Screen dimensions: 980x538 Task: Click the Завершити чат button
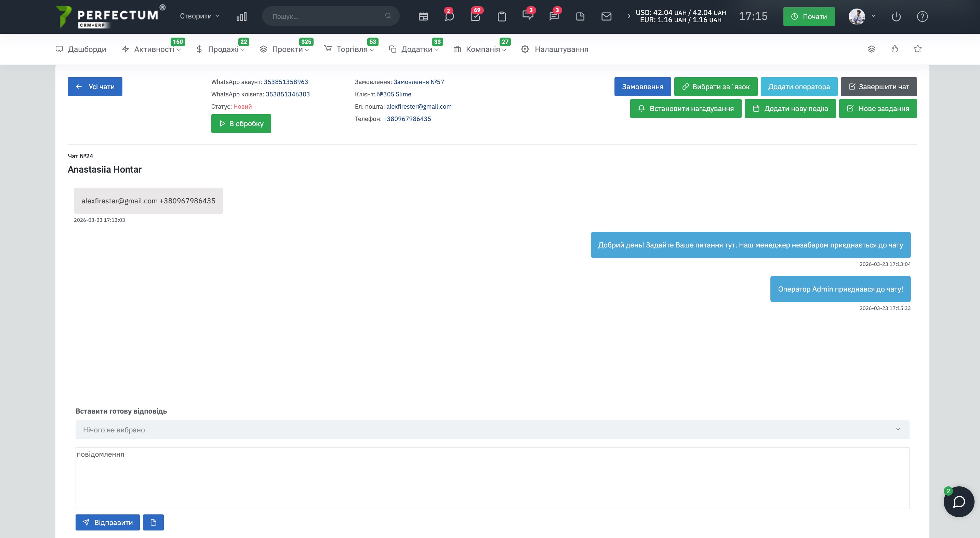878,87
